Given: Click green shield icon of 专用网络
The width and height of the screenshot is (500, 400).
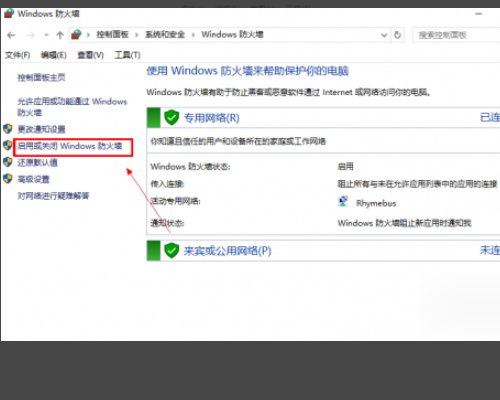Looking at the screenshot, I should point(172,118).
